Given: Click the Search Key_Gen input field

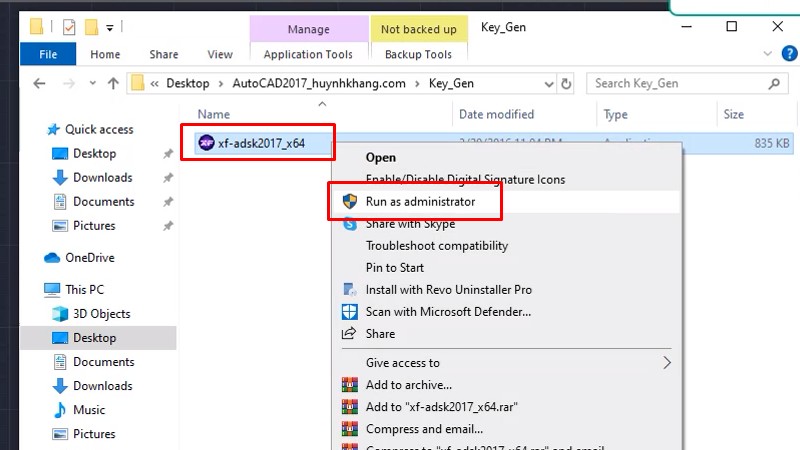Looking at the screenshot, I should point(675,84).
